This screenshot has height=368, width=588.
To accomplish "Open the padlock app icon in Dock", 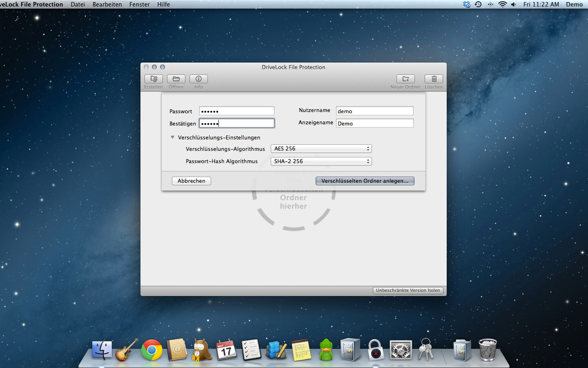I will click(x=376, y=350).
